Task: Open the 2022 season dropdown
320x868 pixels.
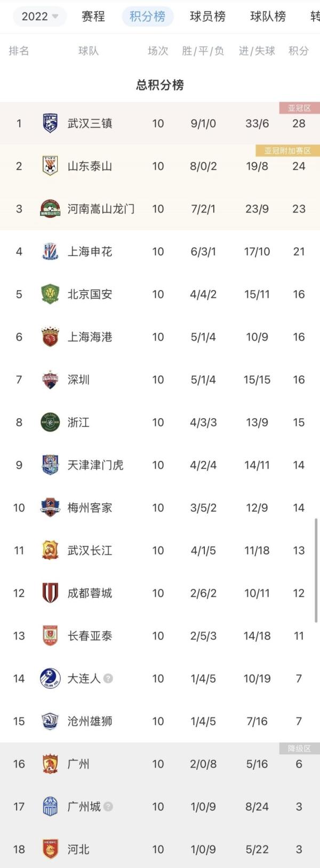Action: click(x=39, y=17)
